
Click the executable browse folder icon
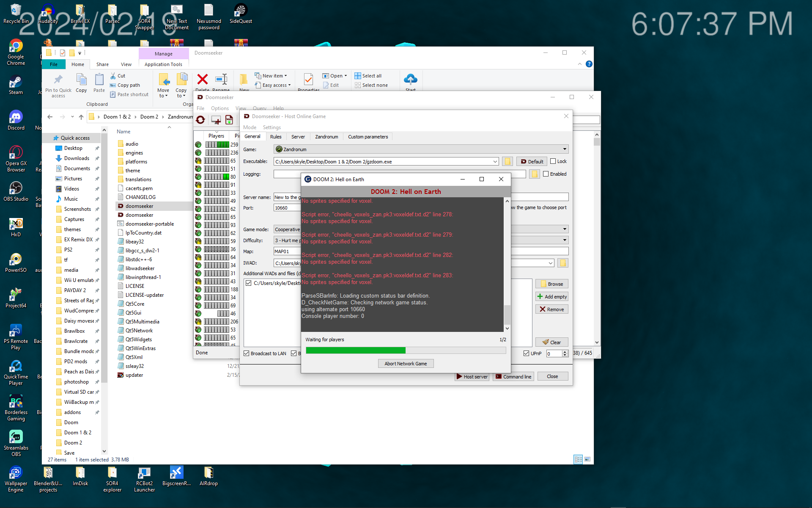click(507, 162)
